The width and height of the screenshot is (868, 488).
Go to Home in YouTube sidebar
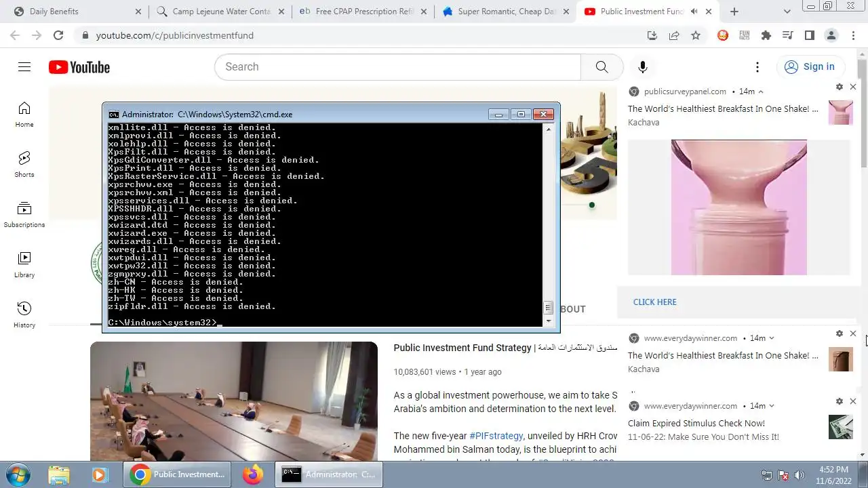(24, 114)
